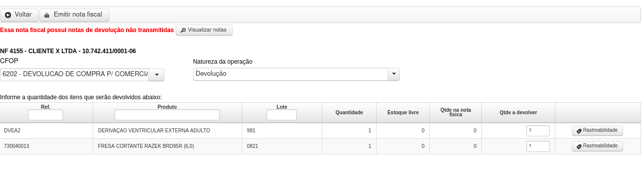Focus the Ref. filter input

coord(46,115)
